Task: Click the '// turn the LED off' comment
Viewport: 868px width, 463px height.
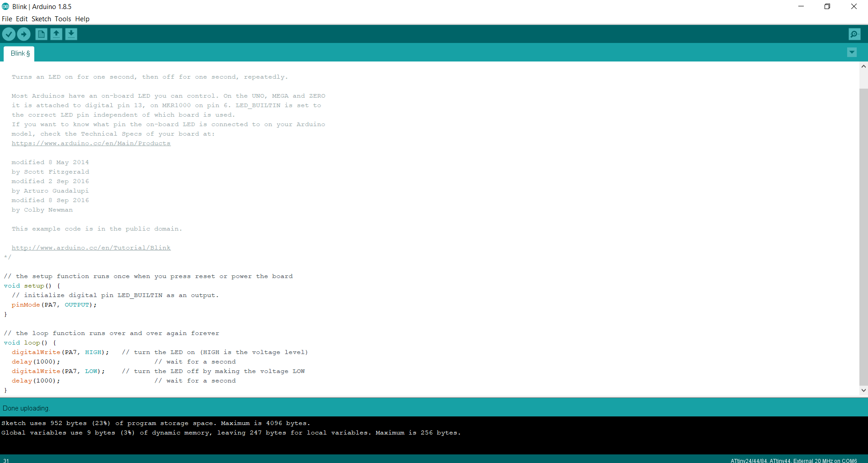Action: [213, 371]
